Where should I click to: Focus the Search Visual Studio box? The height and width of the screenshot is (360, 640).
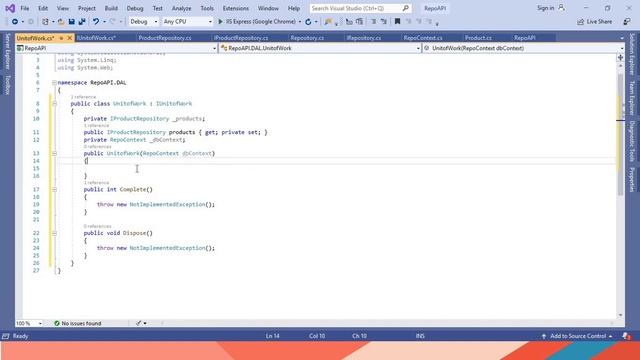360,8
